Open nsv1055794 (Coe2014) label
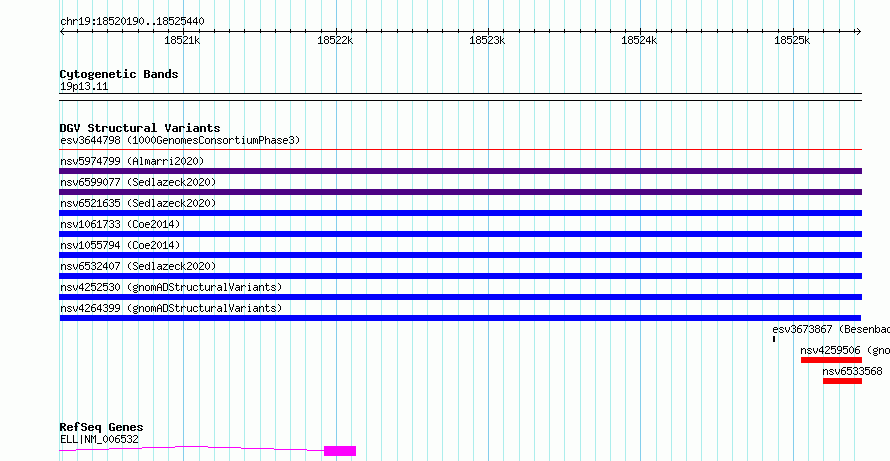This screenshot has width=890, height=461. pos(120,245)
